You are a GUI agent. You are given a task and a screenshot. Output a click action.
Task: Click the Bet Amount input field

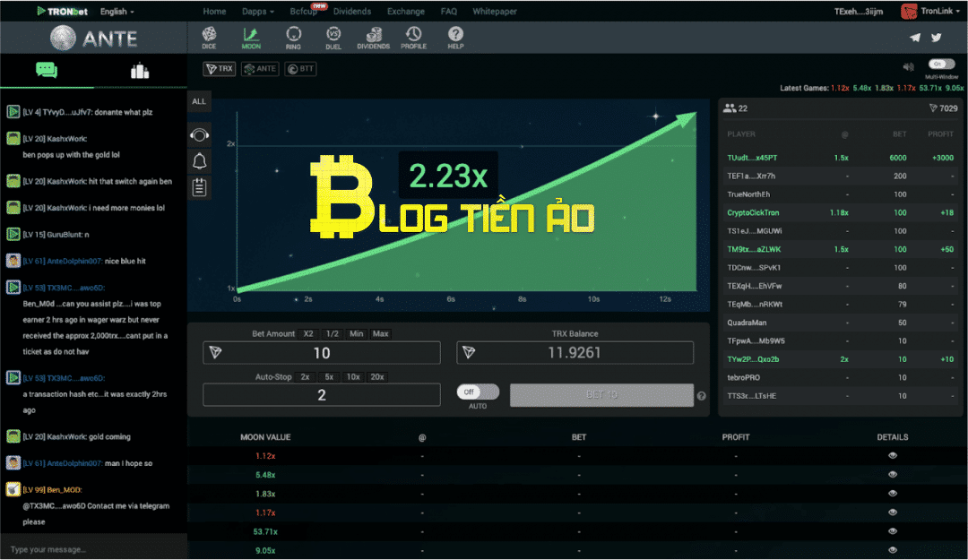click(322, 352)
